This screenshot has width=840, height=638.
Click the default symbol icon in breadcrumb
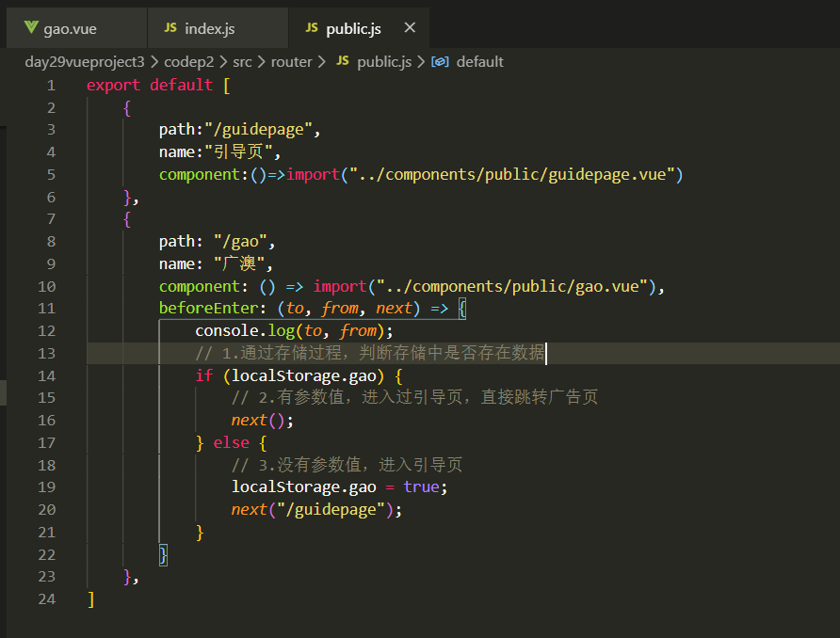[x=440, y=62]
